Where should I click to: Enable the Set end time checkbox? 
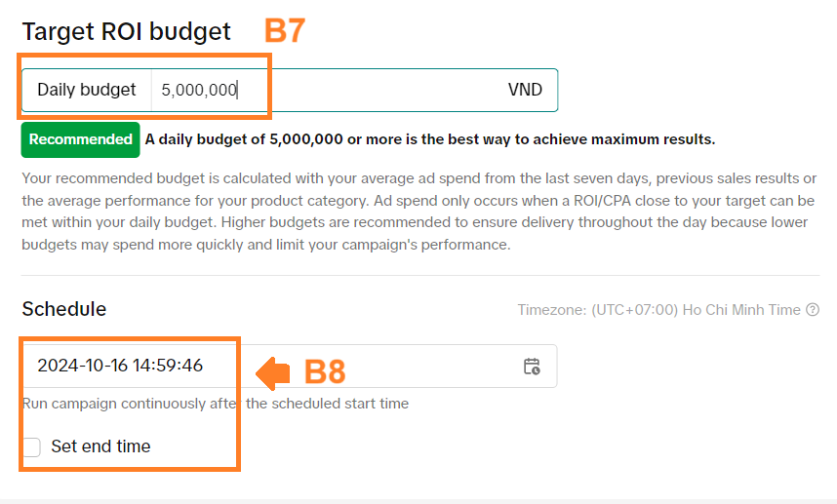[x=32, y=446]
